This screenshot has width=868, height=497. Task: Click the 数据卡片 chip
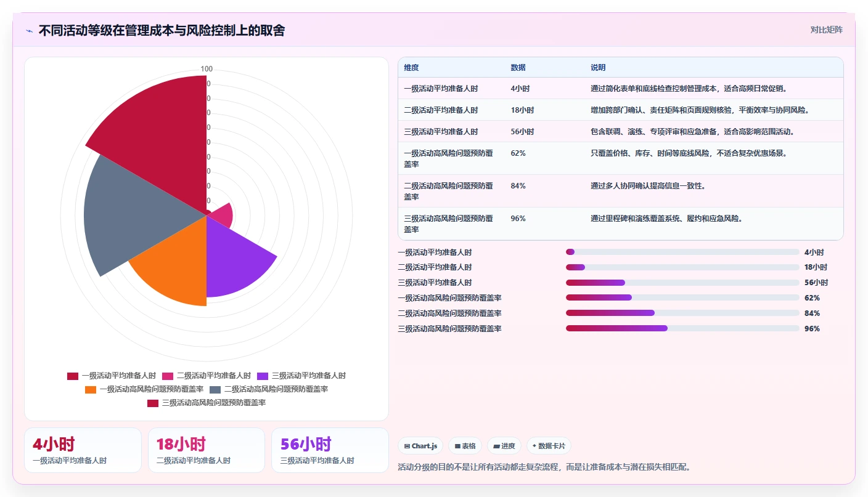(x=549, y=446)
